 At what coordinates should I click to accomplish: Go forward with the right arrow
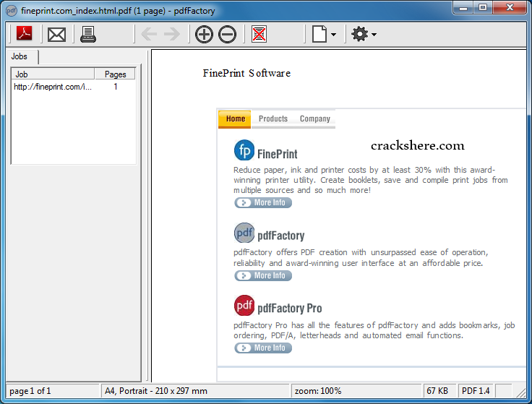(172, 34)
